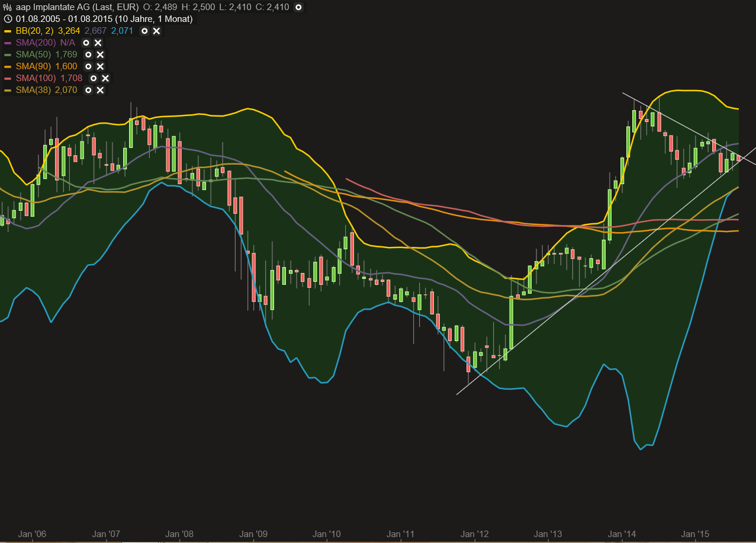Image resolution: width=756 pixels, height=543 pixels.
Task: Click the Jan '12 label on time axis
Action: tap(475, 534)
